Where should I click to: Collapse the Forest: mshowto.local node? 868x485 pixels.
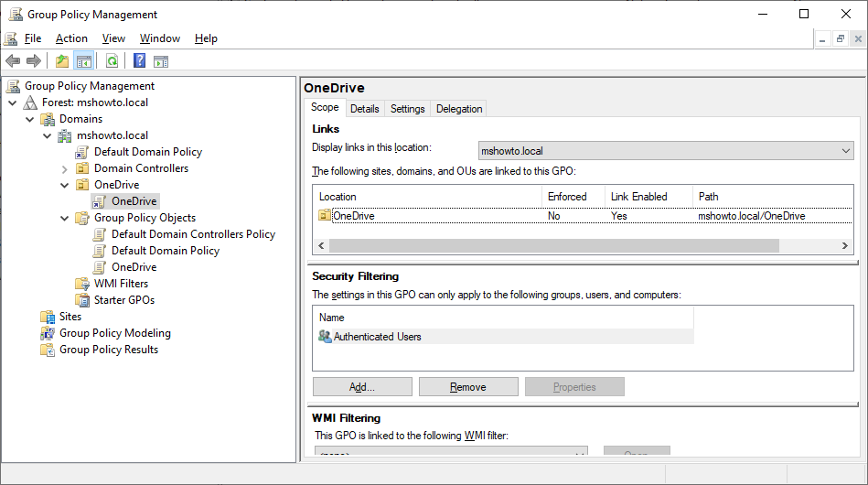click(x=13, y=102)
